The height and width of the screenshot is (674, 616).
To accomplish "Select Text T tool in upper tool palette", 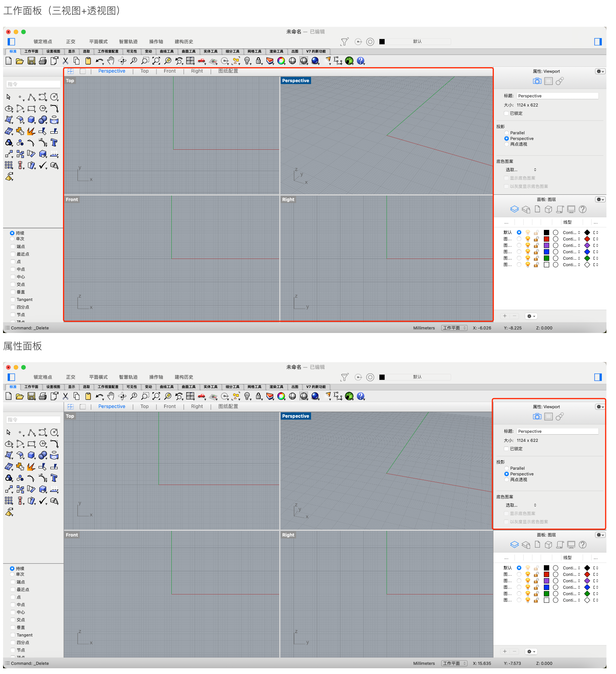I will click(54, 142).
